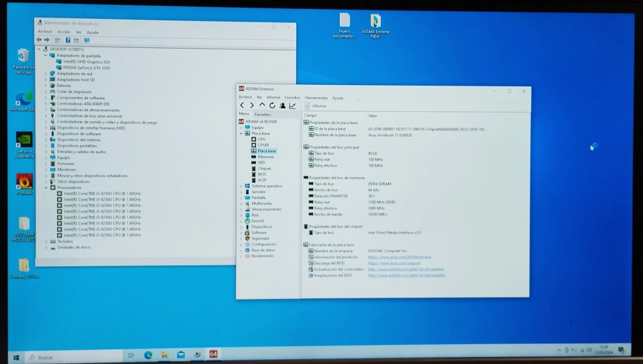Select the SPD item in AIDA64 tree
Image resolution: width=643 pixels, height=364 pixels.
coord(261,163)
